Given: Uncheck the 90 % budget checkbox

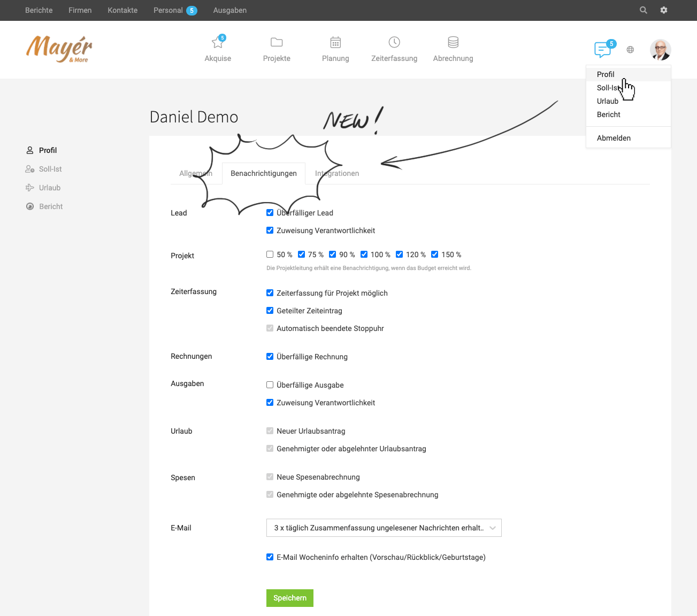Looking at the screenshot, I should [x=333, y=255].
